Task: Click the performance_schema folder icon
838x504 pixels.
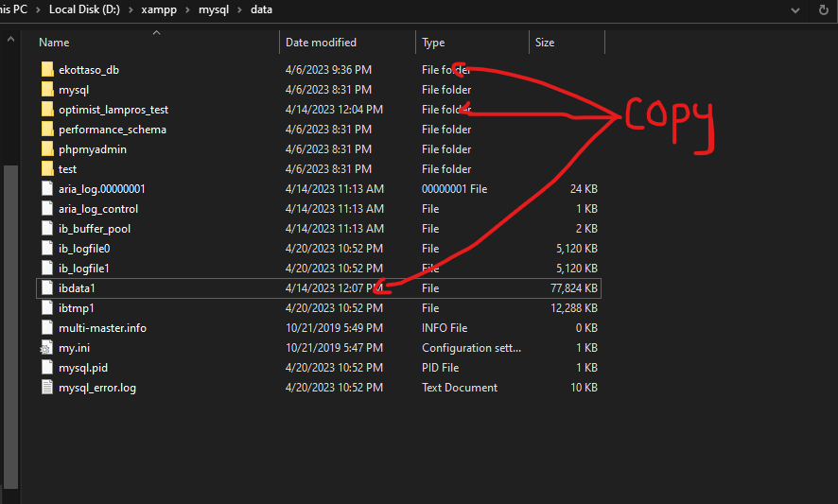Action: (x=47, y=129)
